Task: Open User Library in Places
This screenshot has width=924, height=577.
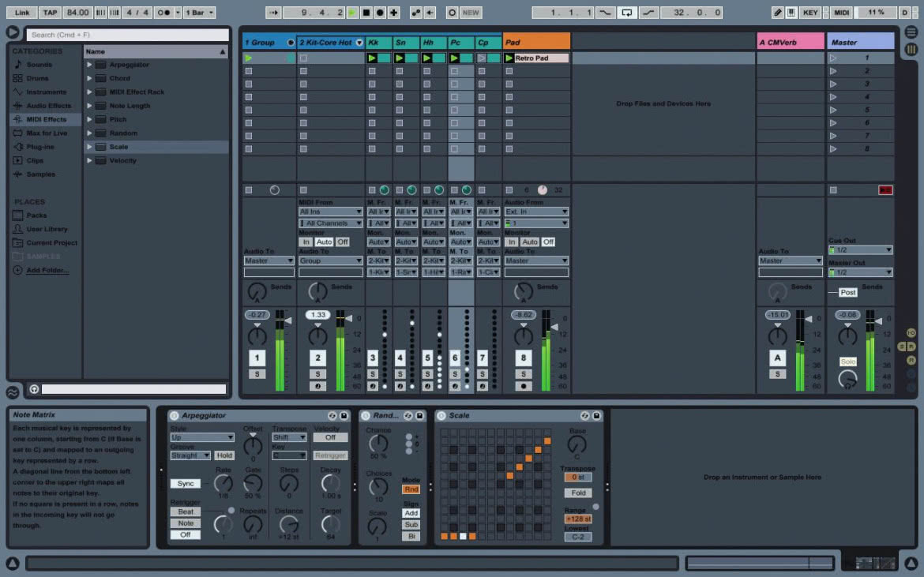Action: (x=47, y=229)
